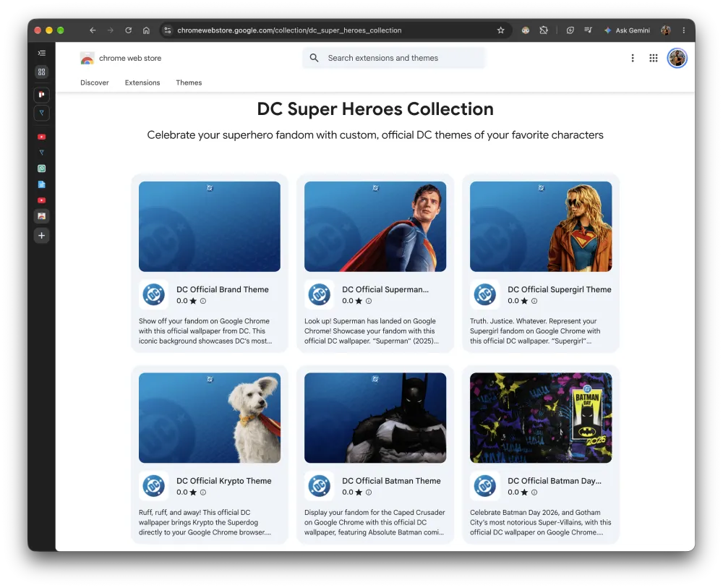Click the DC logo on Krypto Theme card
The image size is (723, 588).
click(x=153, y=485)
